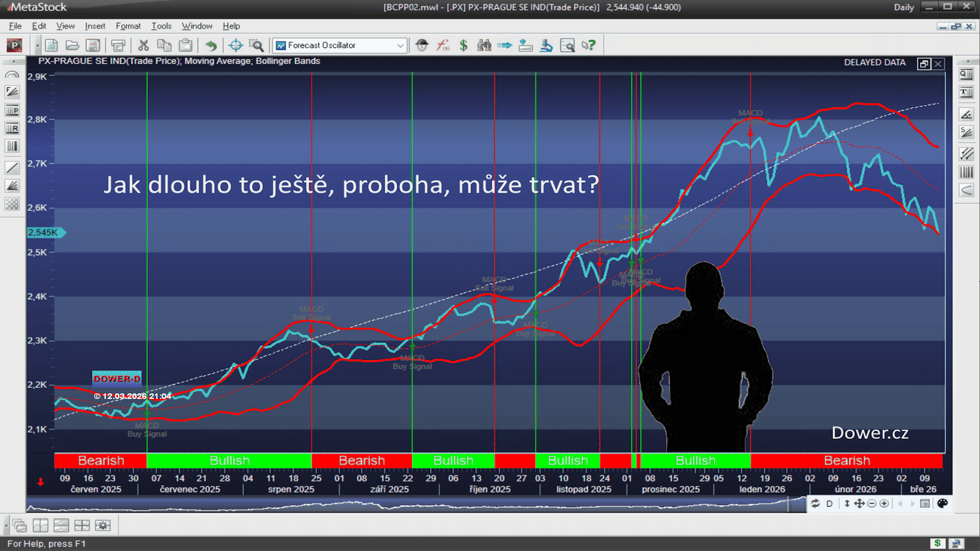Click the scissors Cut icon

[x=143, y=45]
